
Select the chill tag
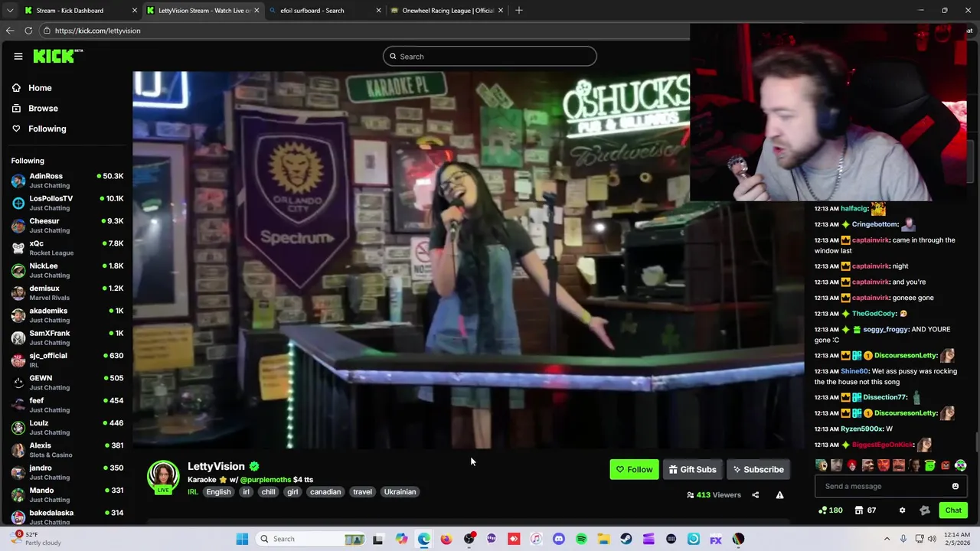click(x=268, y=492)
